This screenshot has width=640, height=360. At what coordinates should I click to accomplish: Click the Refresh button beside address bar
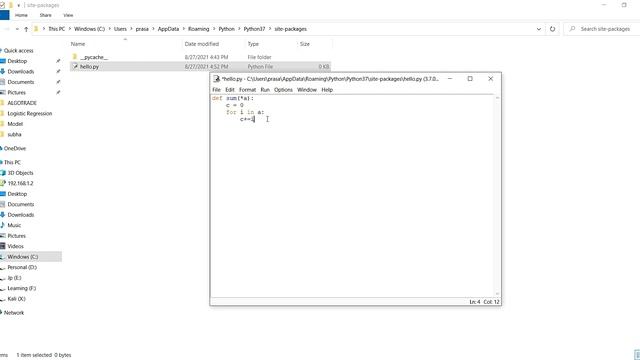click(552, 29)
